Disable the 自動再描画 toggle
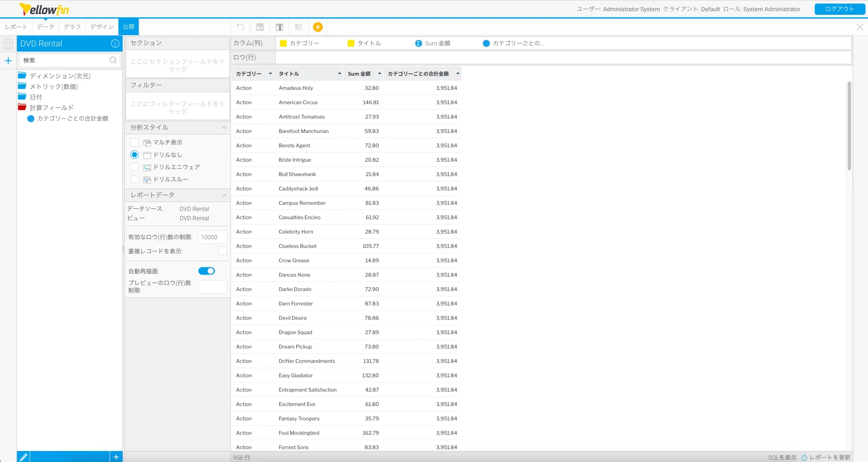Image resolution: width=868 pixels, height=462 pixels. [x=206, y=271]
